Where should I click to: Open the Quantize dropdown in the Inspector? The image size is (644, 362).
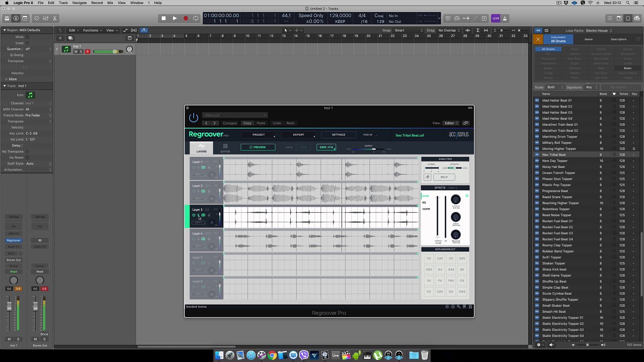[38, 49]
